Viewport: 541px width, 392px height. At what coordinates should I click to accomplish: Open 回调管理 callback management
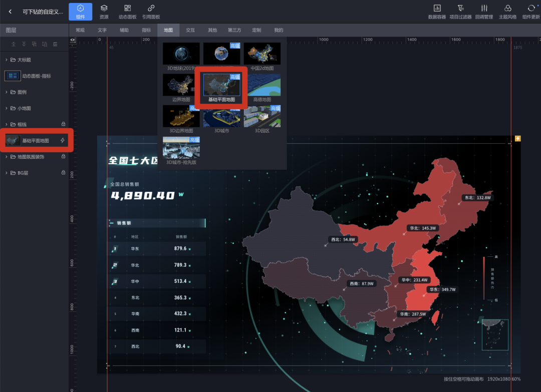484,11
